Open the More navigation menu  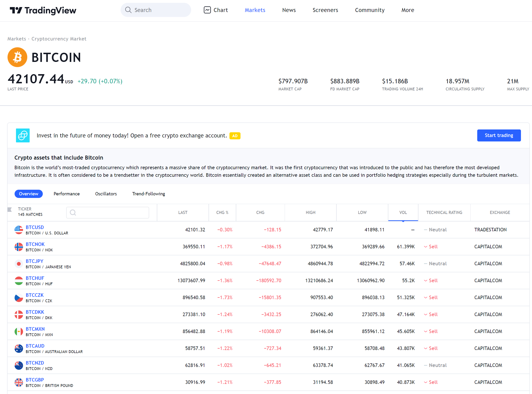pos(407,10)
